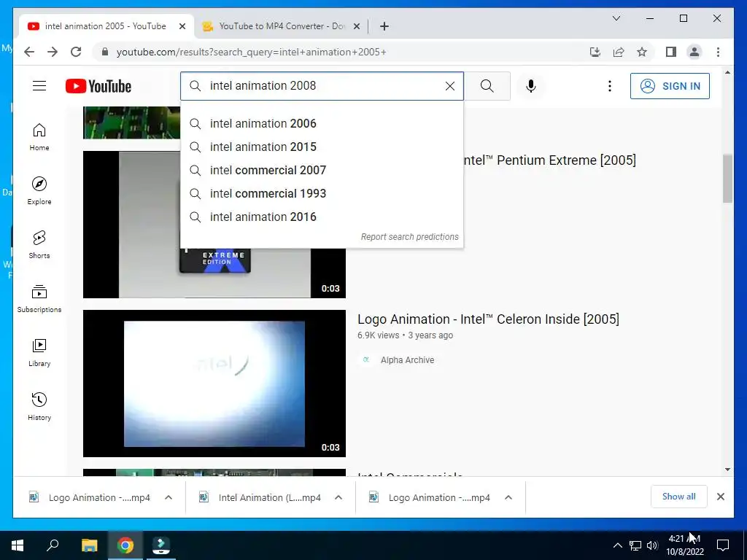Select suggestion intel animation 2015
747x560 pixels.
pyautogui.click(x=322, y=147)
